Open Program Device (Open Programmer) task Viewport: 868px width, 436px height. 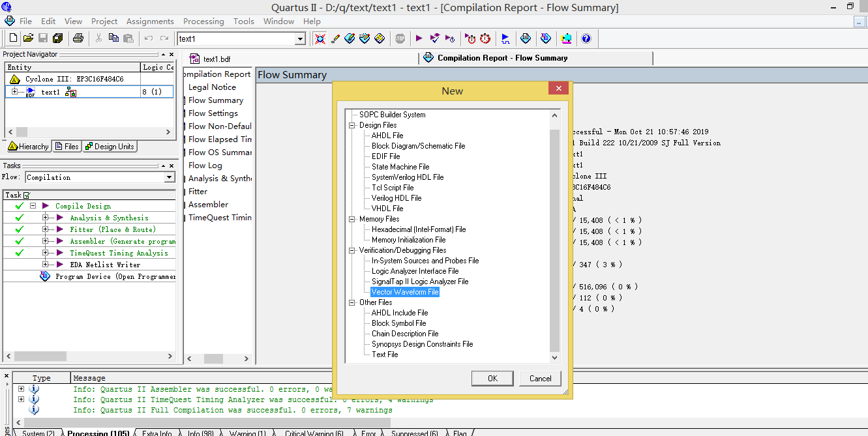116,276
